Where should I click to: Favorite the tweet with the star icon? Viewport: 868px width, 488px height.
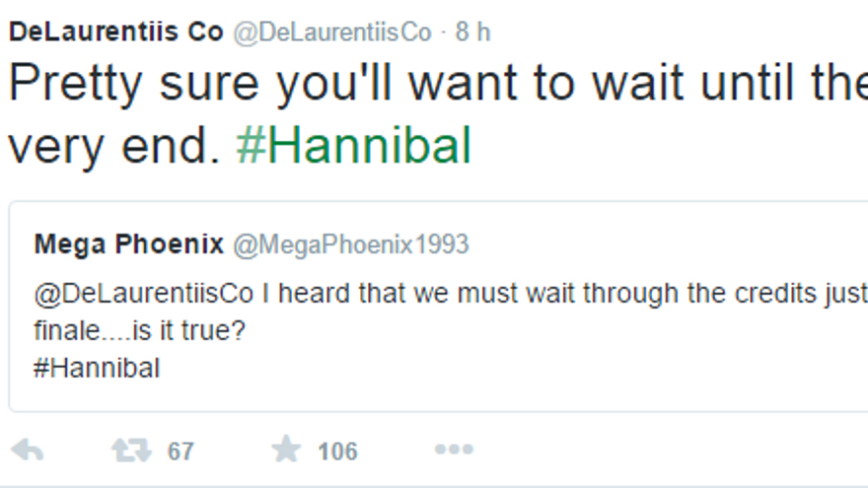[x=286, y=451]
